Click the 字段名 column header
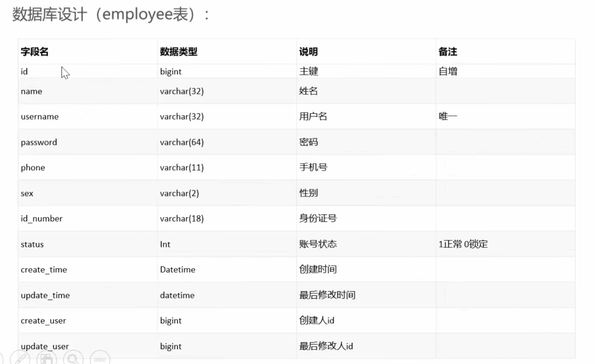The image size is (595, 364). (35, 52)
